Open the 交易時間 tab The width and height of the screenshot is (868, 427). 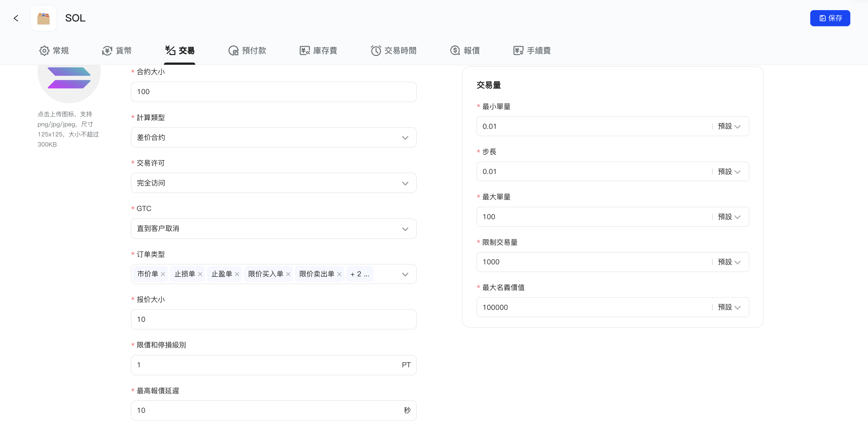point(394,51)
